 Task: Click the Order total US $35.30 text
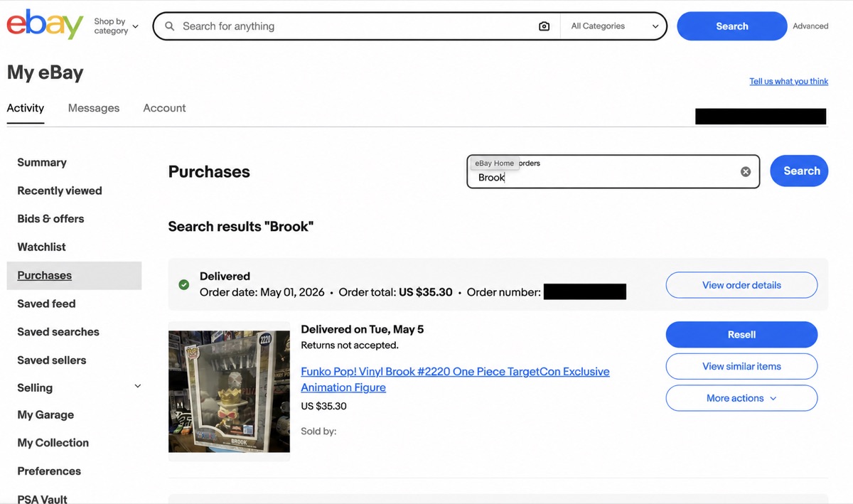[x=396, y=292]
